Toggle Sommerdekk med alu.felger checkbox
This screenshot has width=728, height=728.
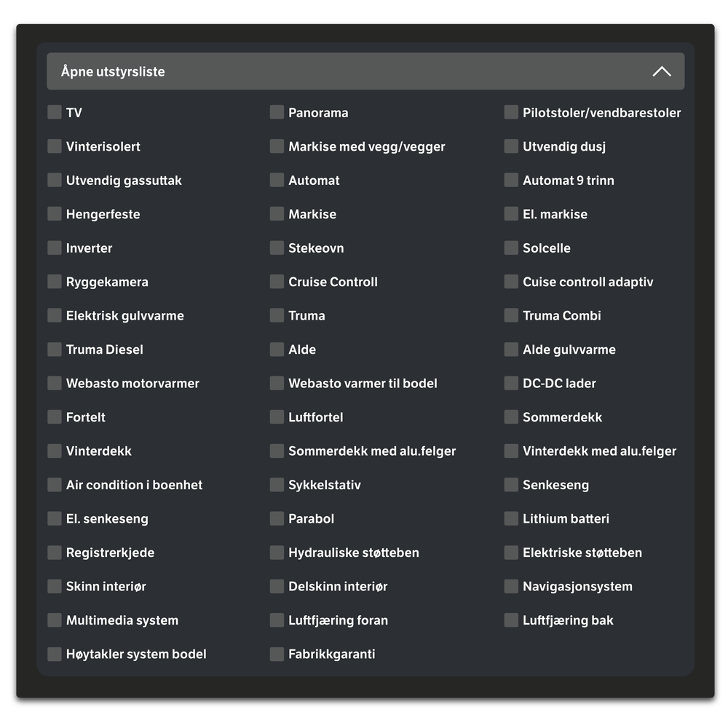coord(277,451)
